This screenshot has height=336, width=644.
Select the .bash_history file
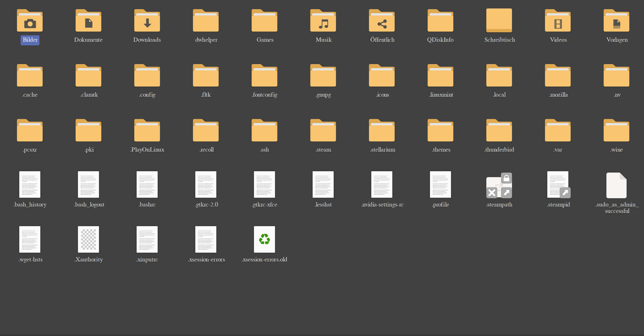[30, 185]
